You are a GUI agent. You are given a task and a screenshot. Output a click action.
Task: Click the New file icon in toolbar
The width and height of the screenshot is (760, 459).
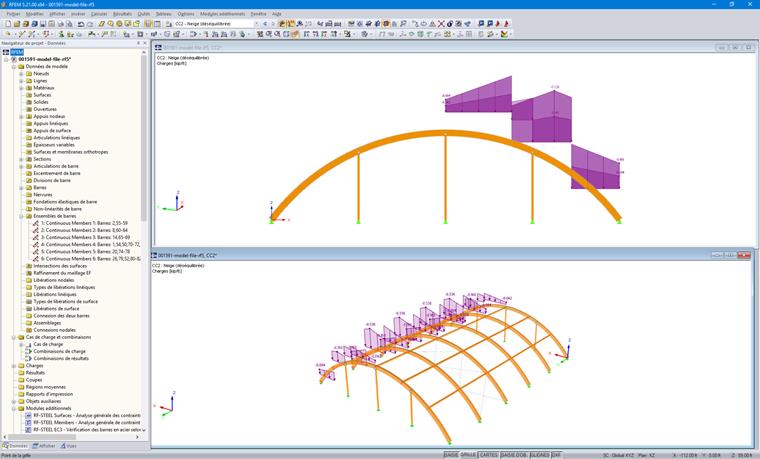click(8, 24)
